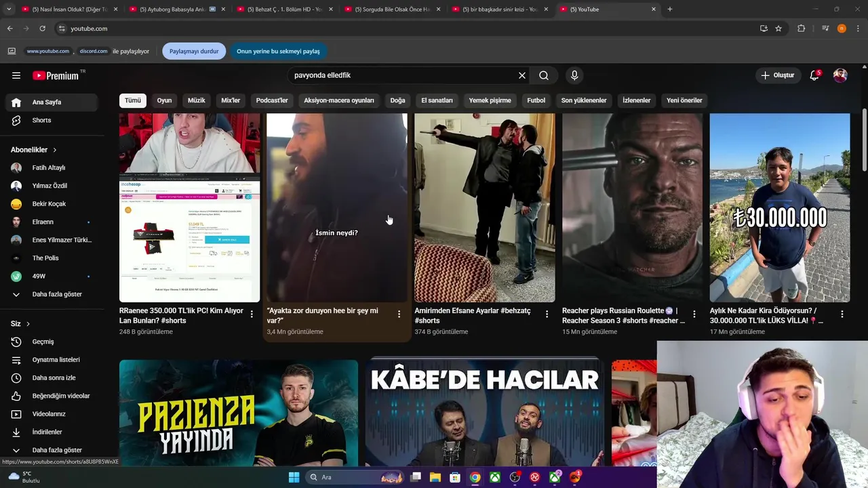Select the Oyun filter chip
This screenshot has width=868, height=488.
[164, 100]
